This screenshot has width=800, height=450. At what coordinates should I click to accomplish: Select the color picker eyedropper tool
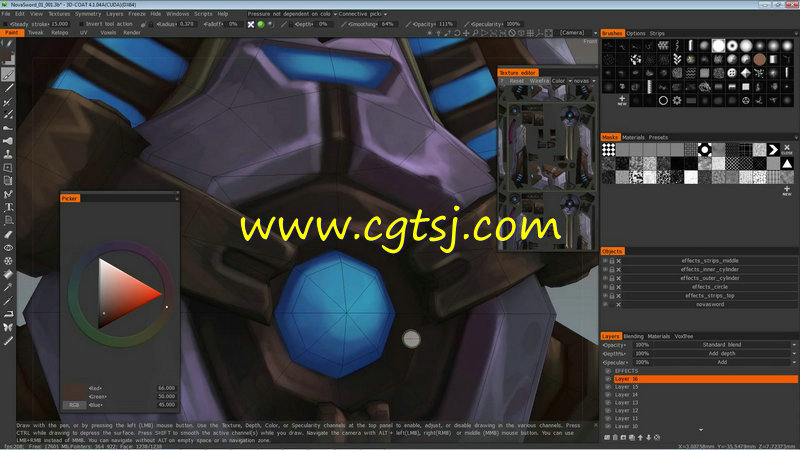(8, 287)
